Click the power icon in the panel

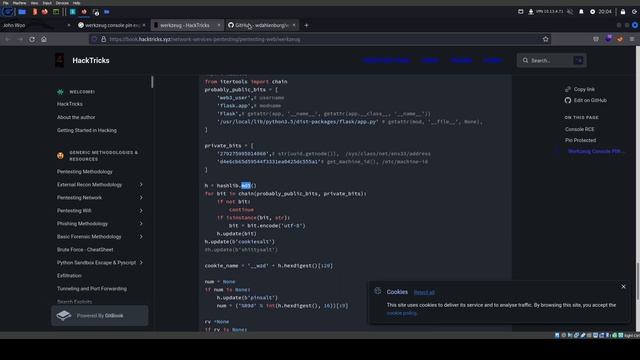pyautogui.click(x=634, y=12)
